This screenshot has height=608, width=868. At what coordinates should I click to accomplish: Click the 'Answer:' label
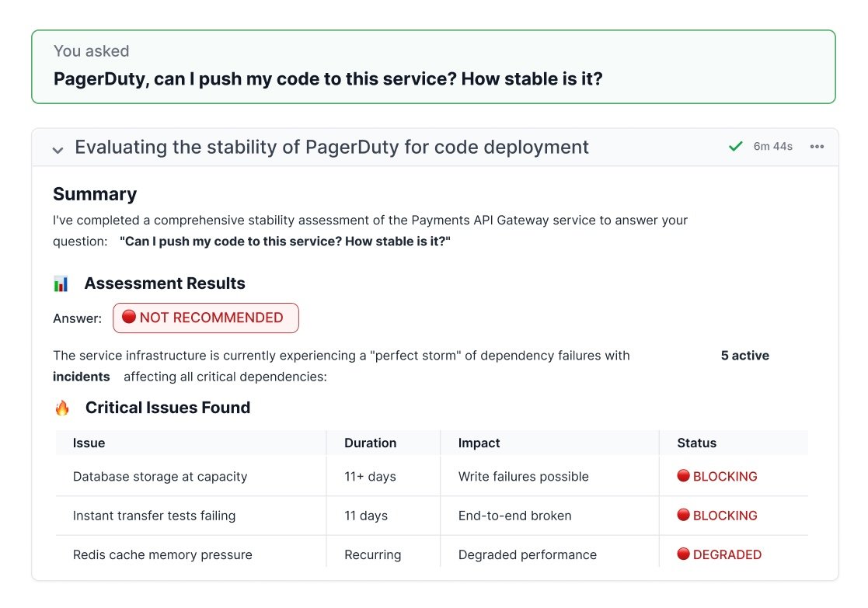point(78,318)
